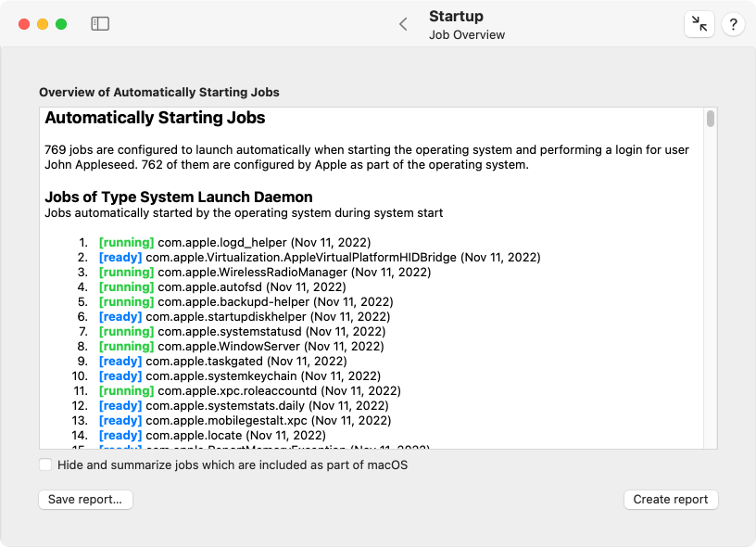Select the com.apple.systemstatusd entry
Viewport: 756px width, 547px height.
[x=242, y=331]
